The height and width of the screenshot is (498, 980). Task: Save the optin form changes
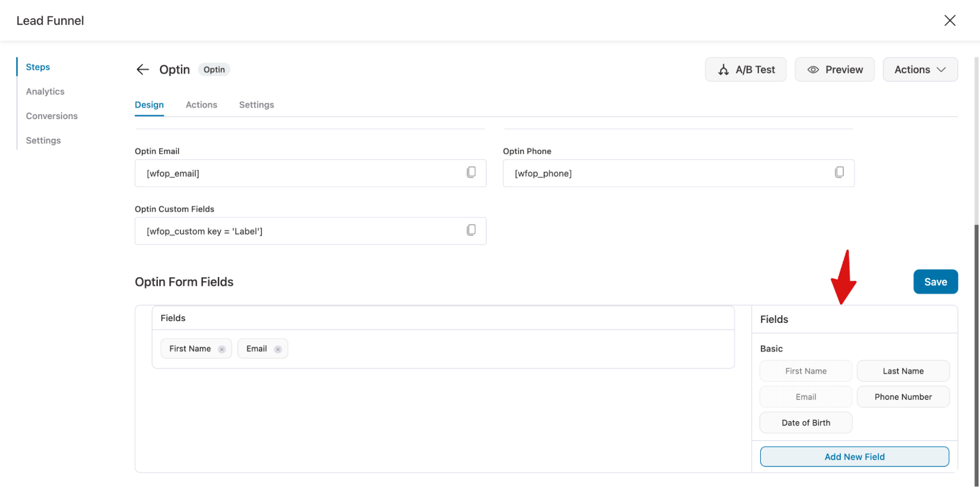(935, 281)
